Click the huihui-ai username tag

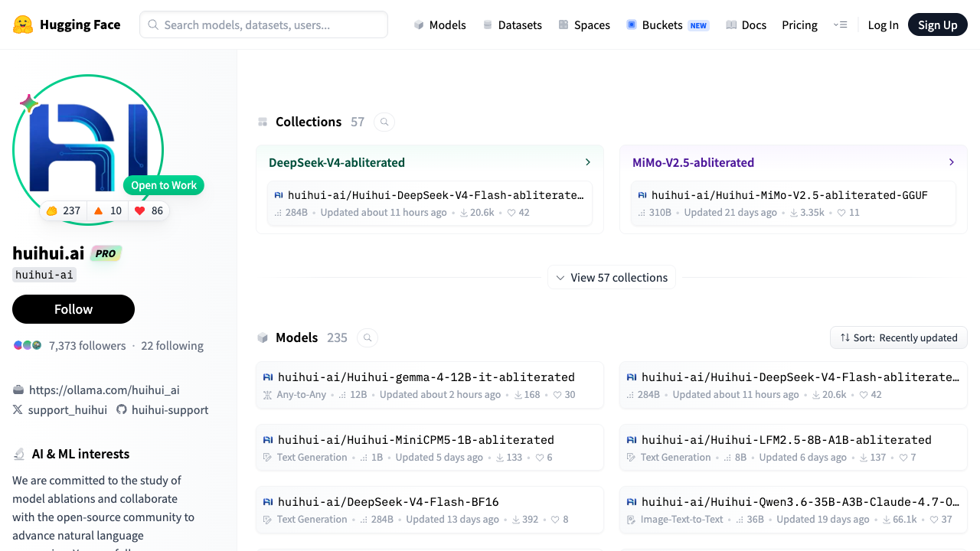coord(44,275)
